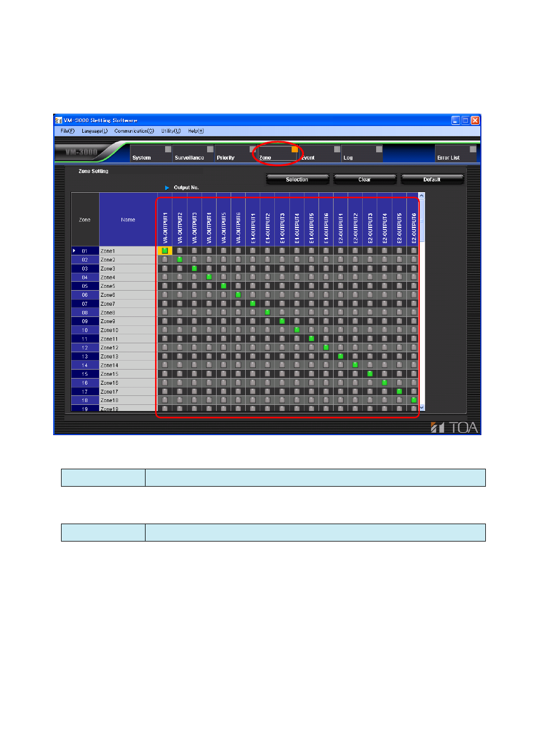Enable Zone10 VA-OUTPUT1 checkbox
534x756 pixels.
165,330
